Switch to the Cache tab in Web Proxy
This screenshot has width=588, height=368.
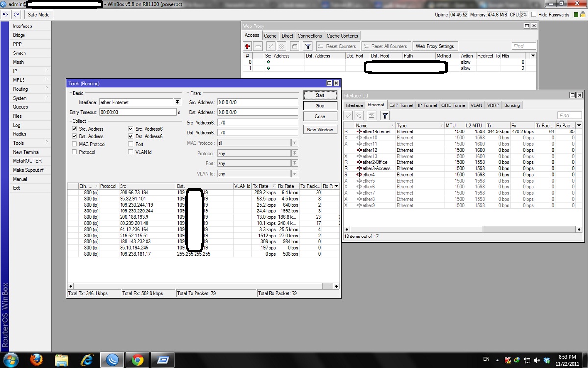pos(270,36)
